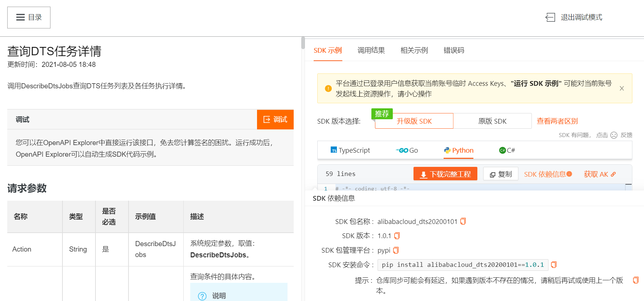Image resolution: width=644 pixels, height=301 pixels.
Task: Copy the repository sync delay tip
Action: (635, 280)
